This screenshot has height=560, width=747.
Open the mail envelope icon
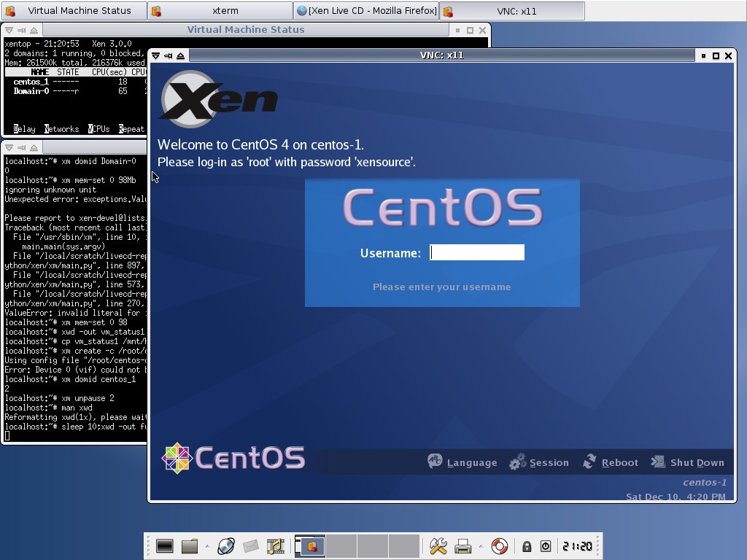tap(251, 545)
